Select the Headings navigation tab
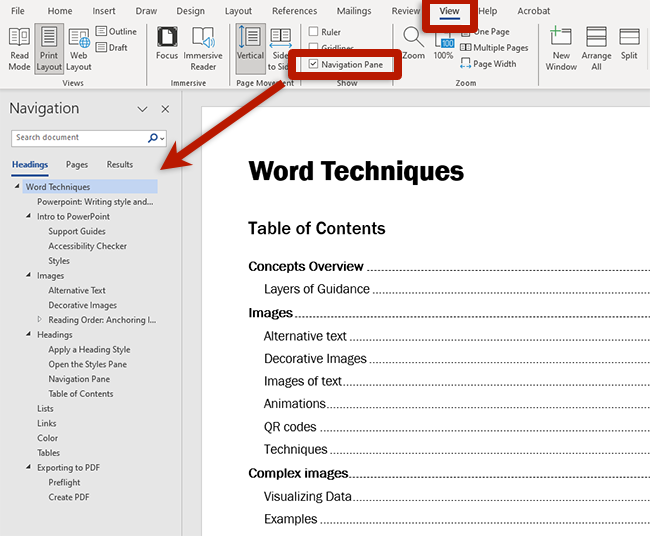 30,165
